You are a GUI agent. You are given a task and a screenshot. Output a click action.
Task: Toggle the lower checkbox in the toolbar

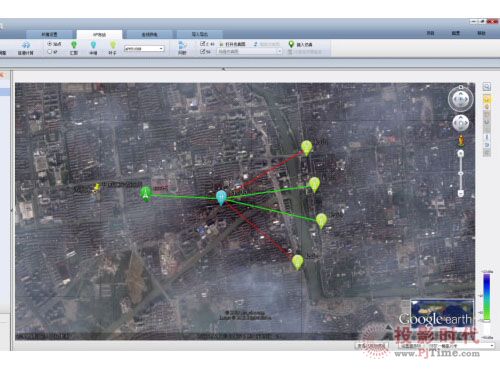coord(202,52)
